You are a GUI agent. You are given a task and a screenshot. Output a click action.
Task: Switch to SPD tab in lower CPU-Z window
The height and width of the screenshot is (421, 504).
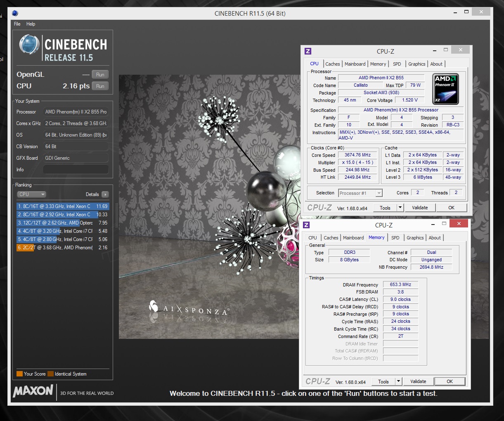coord(395,238)
